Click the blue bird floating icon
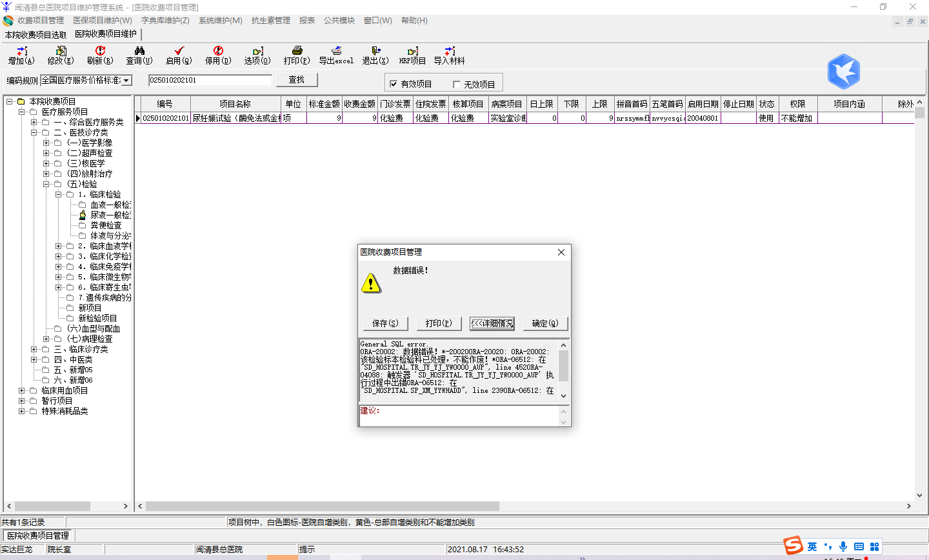This screenshot has width=929, height=560. 844,71
